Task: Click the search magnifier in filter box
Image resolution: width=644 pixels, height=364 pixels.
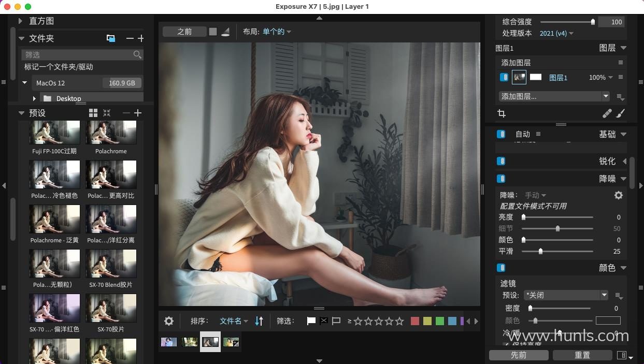Action: point(137,54)
